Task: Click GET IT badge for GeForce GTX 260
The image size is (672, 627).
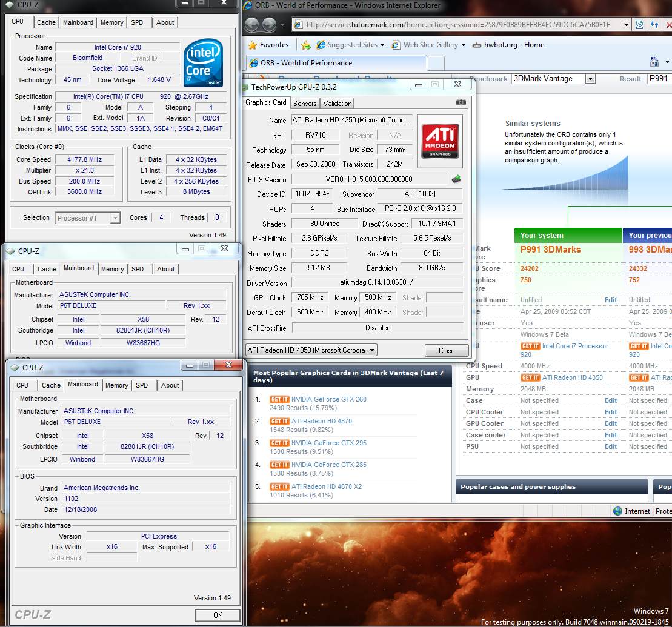Action: tap(279, 399)
